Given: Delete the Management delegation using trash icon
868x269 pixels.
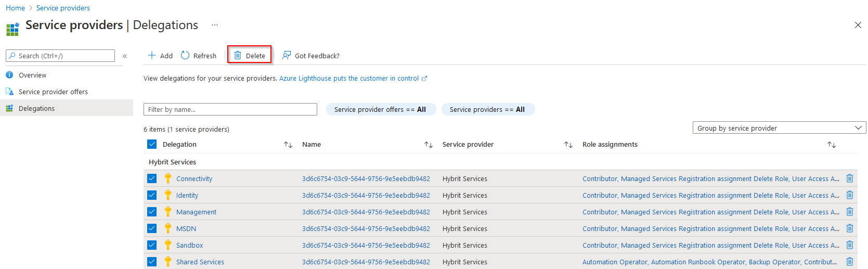Looking at the screenshot, I should pyautogui.click(x=850, y=212).
